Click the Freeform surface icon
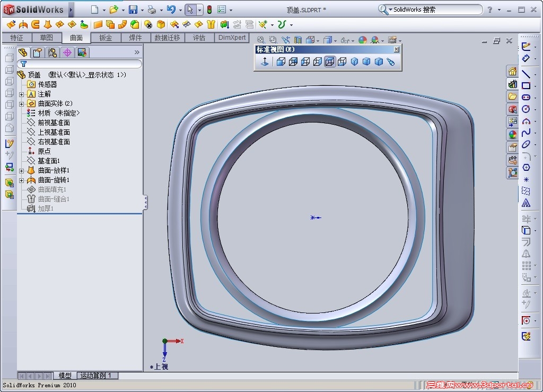This screenshot has width=543, height=392. 84,24
